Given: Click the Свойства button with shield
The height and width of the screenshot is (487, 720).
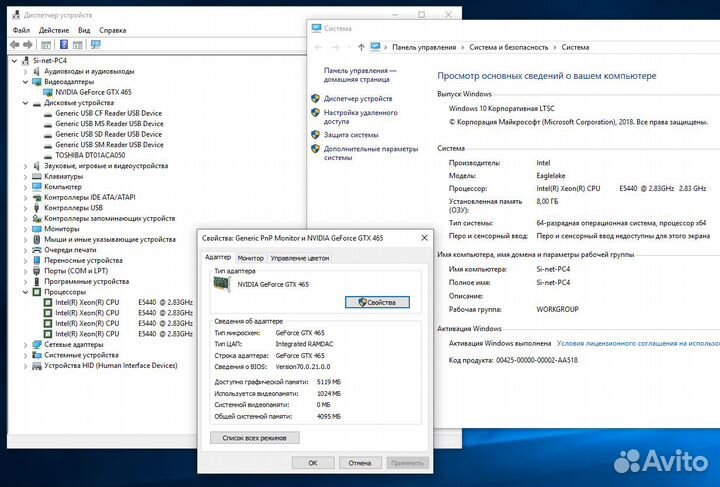Looking at the screenshot, I should 377,302.
